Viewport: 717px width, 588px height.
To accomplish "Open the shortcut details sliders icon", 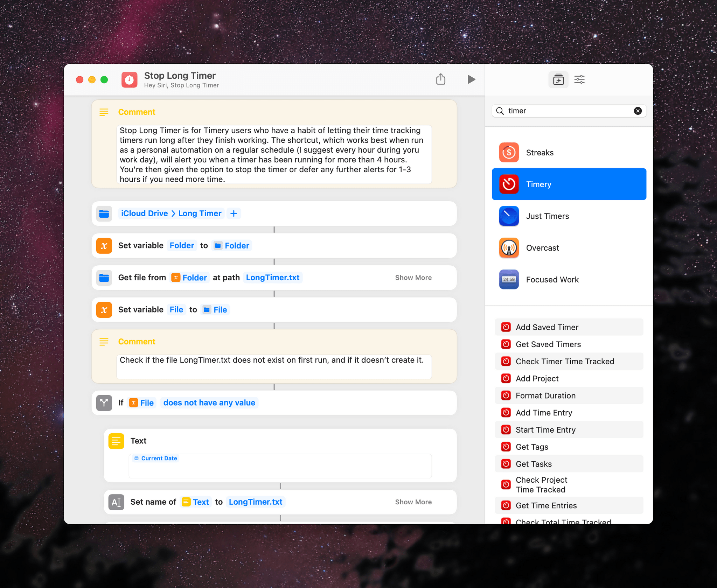I will coord(579,79).
